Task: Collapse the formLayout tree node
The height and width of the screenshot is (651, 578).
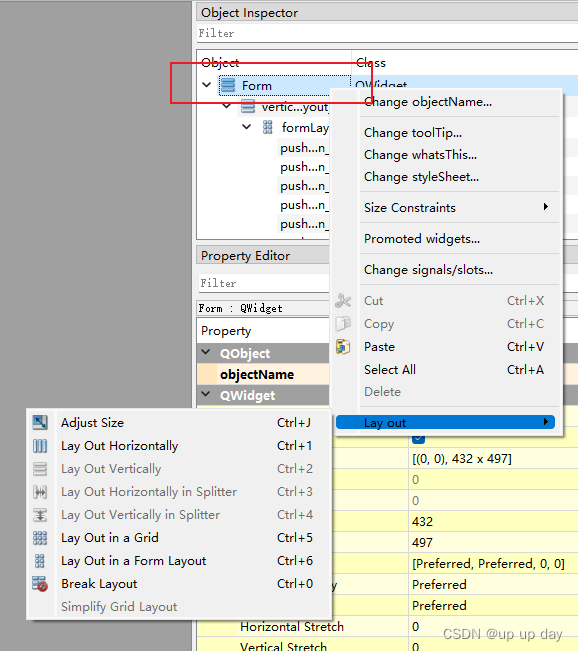Action: point(247,127)
